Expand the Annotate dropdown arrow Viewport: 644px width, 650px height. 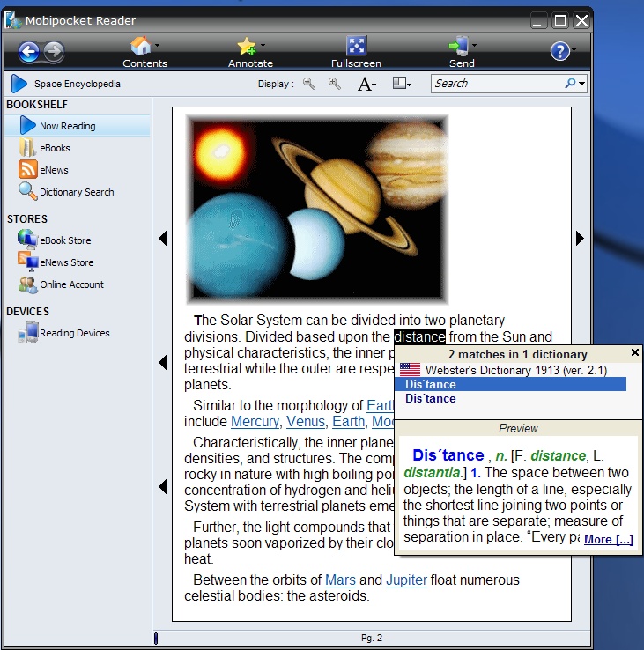pos(263,45)
